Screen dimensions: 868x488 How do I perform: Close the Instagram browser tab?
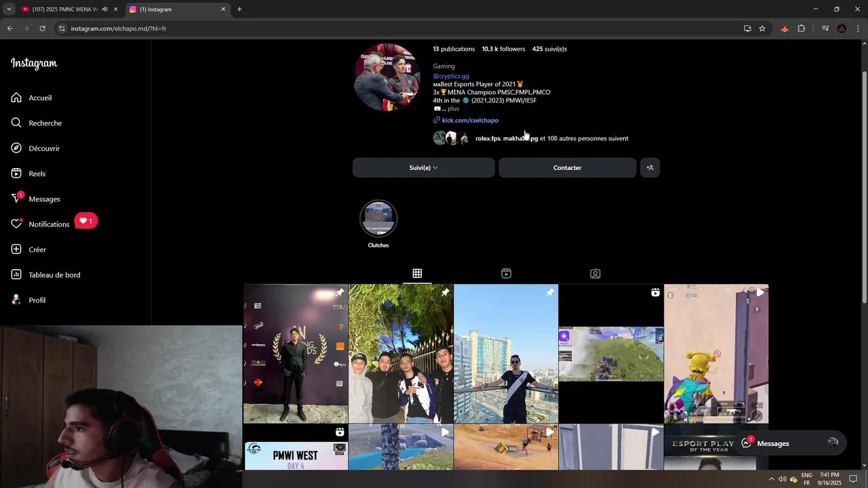[223, 9]
